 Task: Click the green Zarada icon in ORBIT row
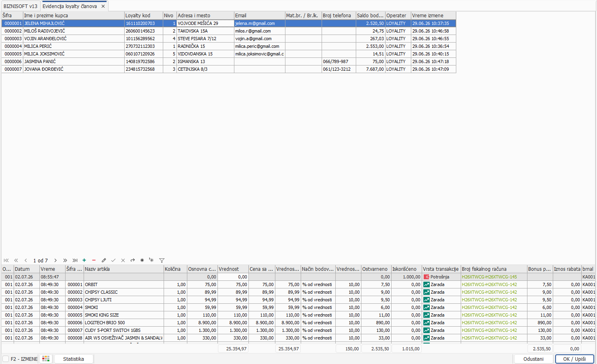click(427, 284)
